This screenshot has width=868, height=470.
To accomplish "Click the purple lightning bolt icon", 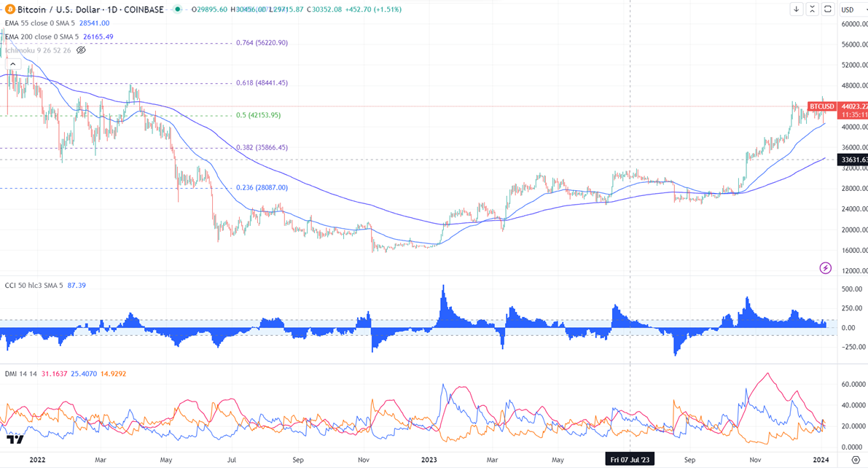I will 826,268.
